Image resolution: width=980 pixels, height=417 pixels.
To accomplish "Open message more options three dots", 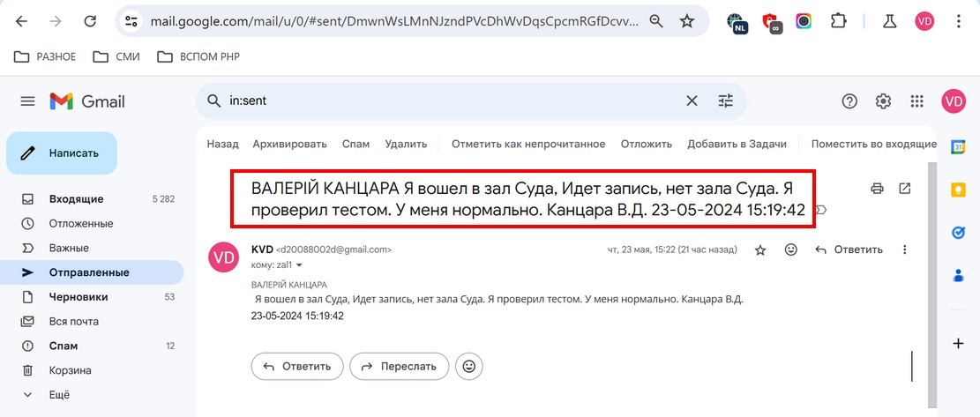I will [904, 249].
